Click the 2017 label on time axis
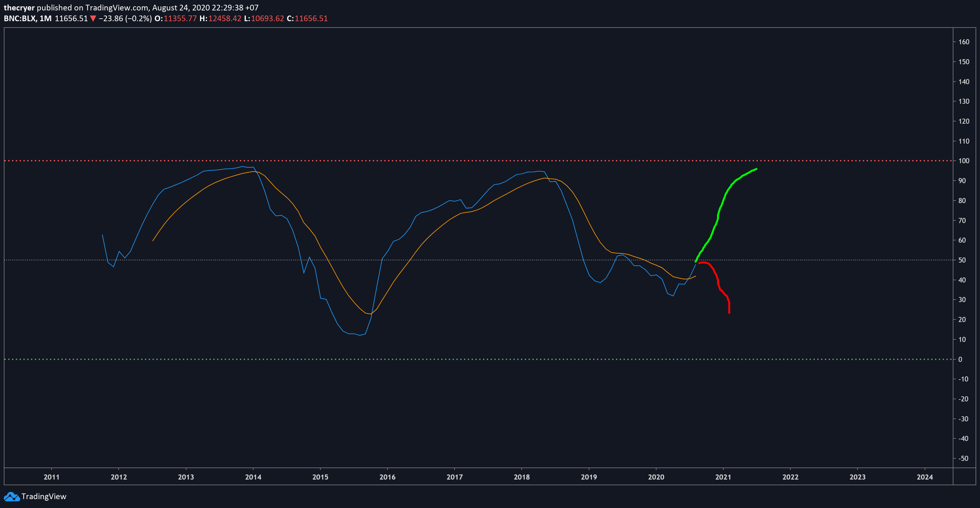Image resolution: width=980 pixels, height=508 pixels. pos(455,477)
